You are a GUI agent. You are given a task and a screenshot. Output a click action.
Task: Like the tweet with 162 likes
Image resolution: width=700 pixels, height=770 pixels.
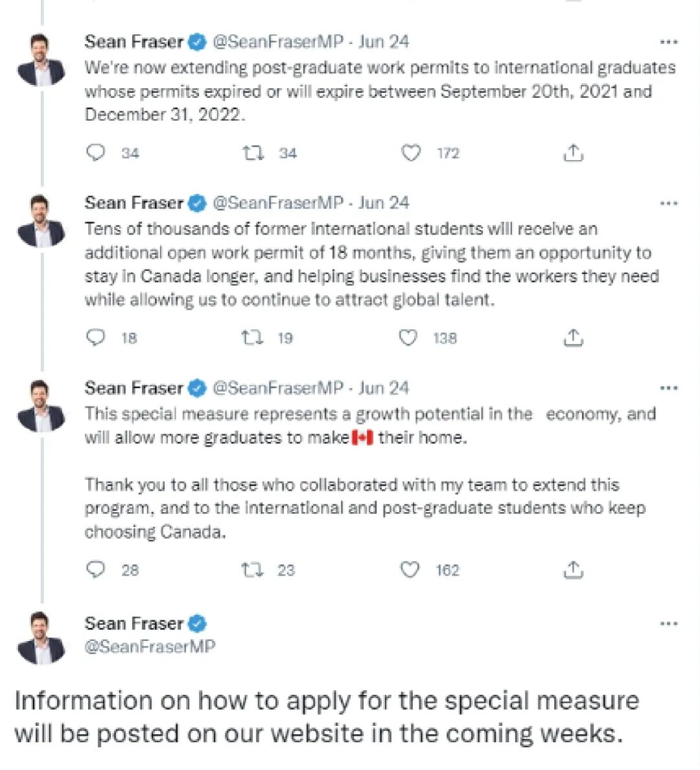coord(410,570)
